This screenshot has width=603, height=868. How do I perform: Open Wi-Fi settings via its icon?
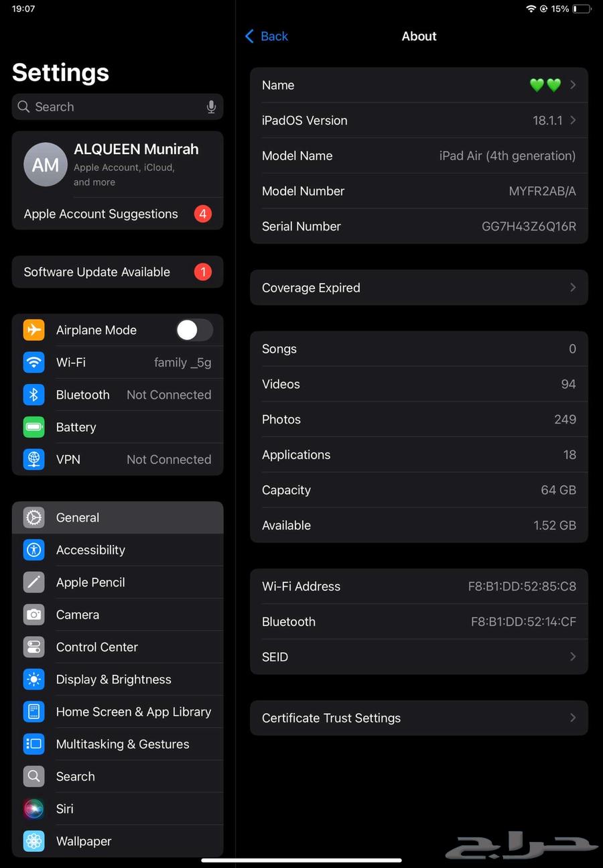34,363
